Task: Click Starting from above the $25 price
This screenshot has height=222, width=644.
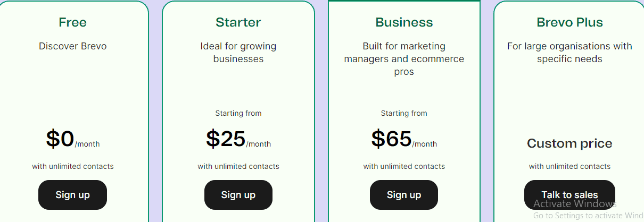Action: (x=238, y=113)
